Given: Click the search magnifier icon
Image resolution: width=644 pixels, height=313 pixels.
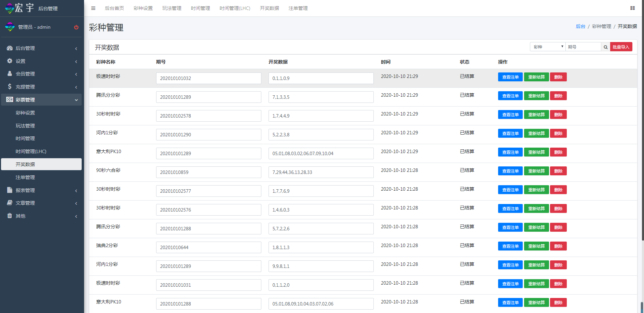Looking at the screenshot, I should [x=605, y=47].
